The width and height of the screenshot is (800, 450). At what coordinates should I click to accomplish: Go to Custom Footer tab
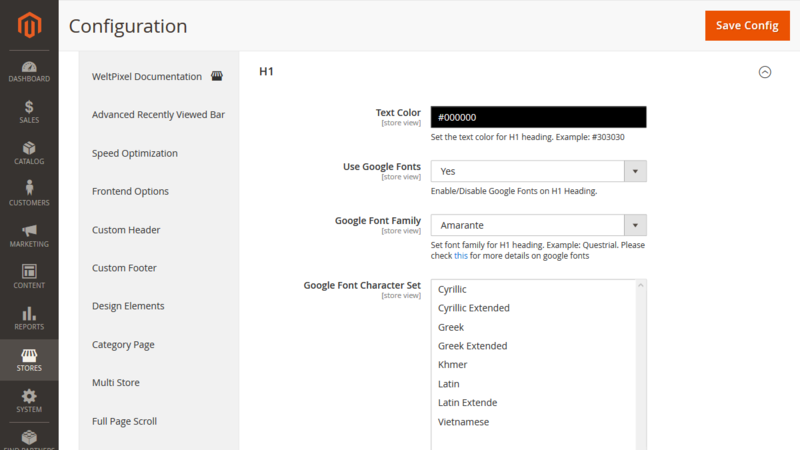(124, 268)
